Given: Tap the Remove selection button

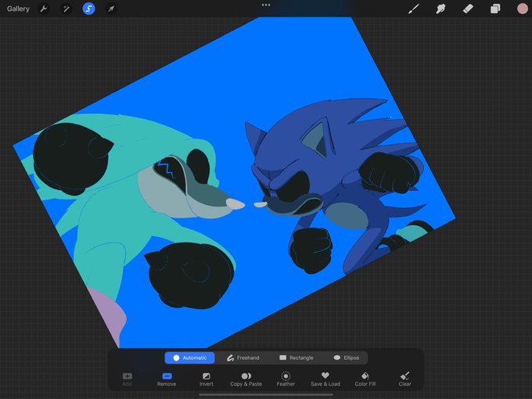Looking at the screenshot, I should [167, 379].
